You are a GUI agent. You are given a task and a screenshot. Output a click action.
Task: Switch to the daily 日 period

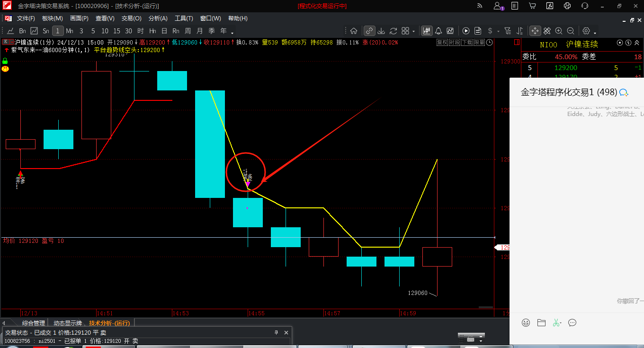click(x=164, y=31)
